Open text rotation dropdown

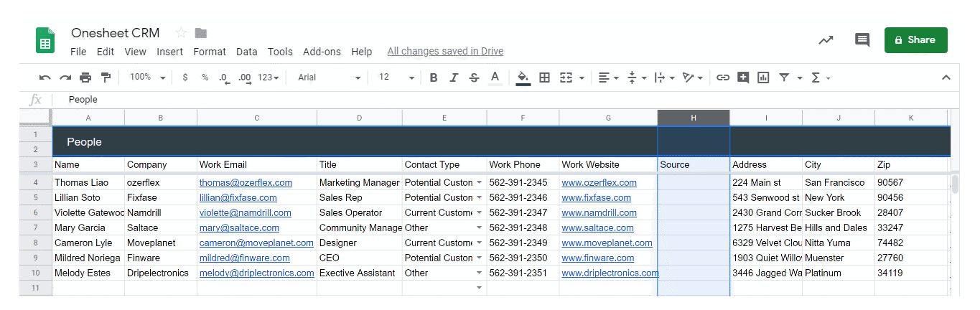point(693,77)
